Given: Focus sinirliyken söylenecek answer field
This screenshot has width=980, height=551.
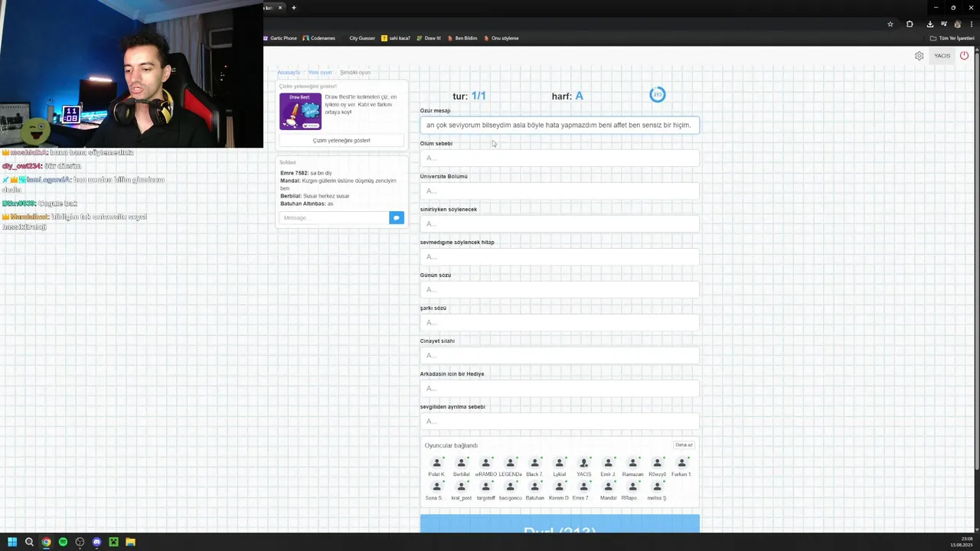Looking at the screenshot, I should tap(560, 223).
